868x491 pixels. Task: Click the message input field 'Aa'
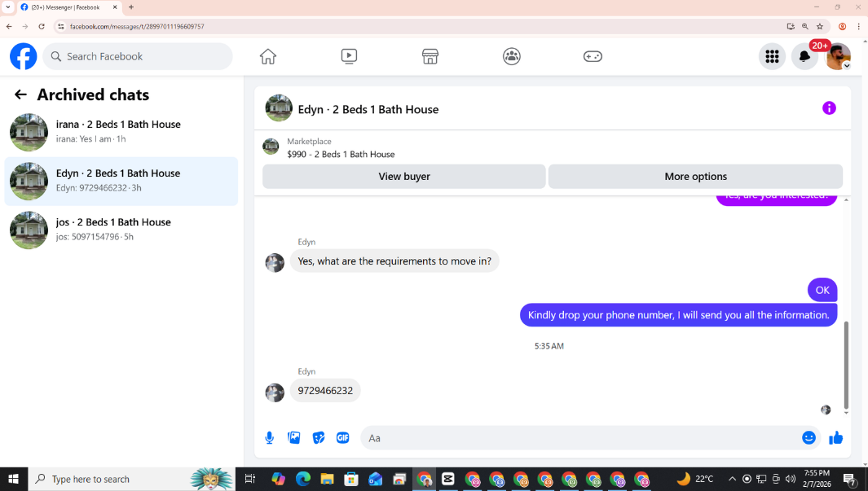579,438
